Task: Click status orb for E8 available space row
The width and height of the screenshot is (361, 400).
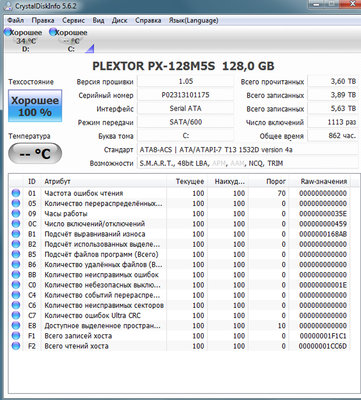Action: (16, 325)
